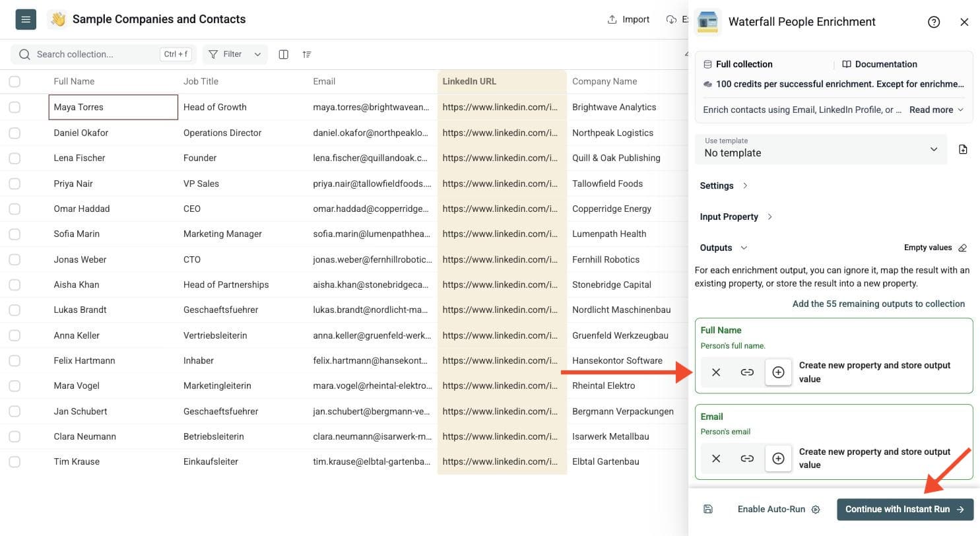The image size is (980, 536).
Task: Click the sort icon in toolbar
Action: 307,54
